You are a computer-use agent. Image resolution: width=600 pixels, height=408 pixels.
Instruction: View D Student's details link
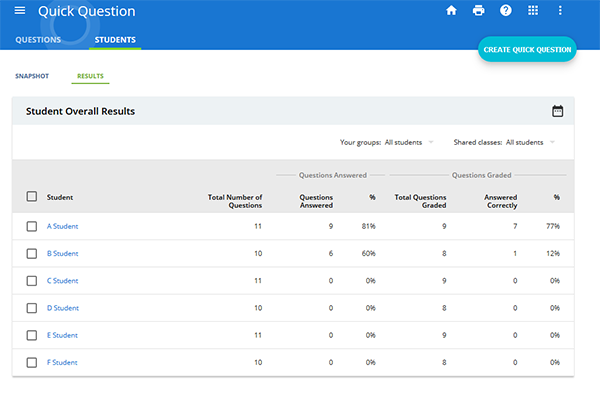(x=62, y=308)
